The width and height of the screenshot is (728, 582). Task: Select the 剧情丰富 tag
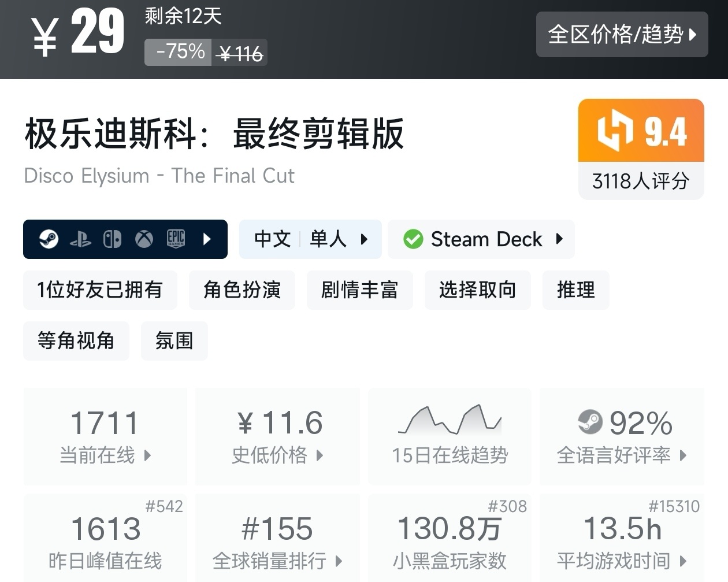[x=359, y=290]
